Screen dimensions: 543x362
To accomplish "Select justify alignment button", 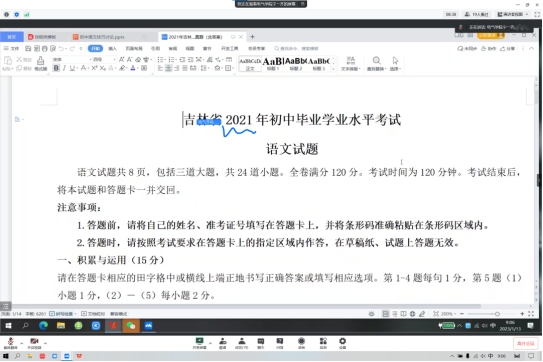I will pyautogui.click(x=185, y=68).
